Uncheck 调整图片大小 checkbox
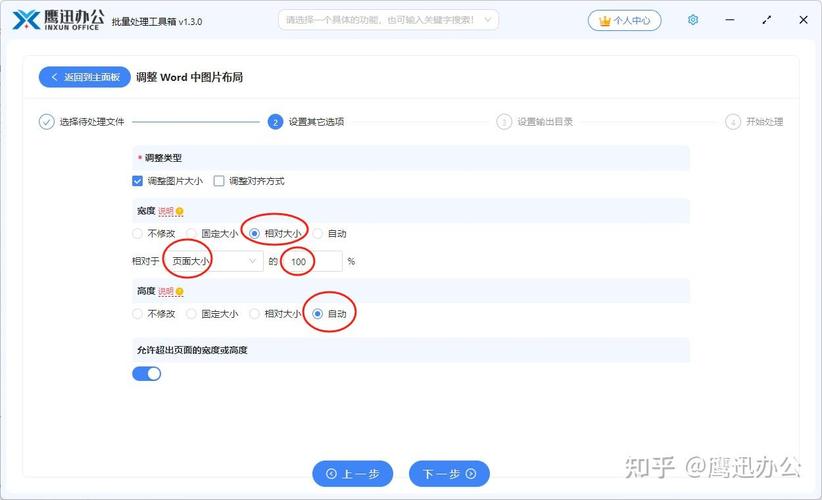Viewport: 822px width, 500px height. [137, 181]
